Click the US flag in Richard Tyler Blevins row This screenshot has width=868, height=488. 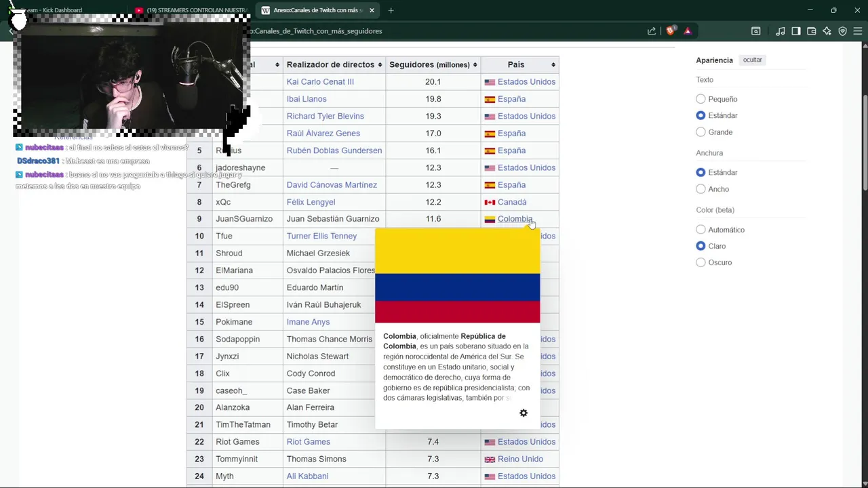490,117
